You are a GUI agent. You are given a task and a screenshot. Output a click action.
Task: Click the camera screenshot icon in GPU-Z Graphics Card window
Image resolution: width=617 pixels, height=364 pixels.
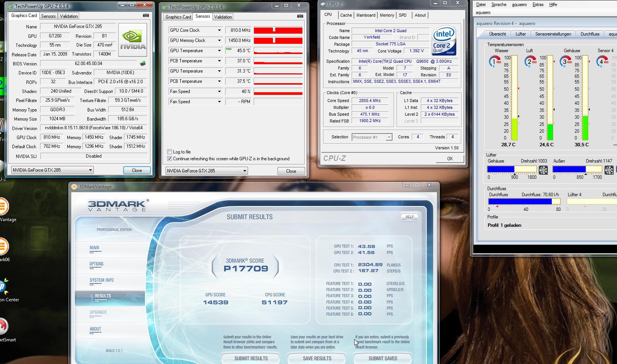(x=146, y=15)
